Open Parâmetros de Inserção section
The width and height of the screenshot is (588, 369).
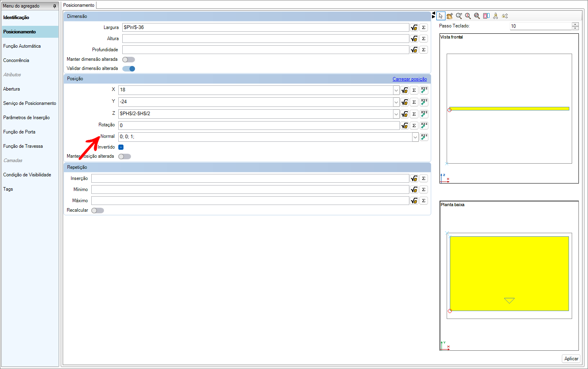tap(27, 118)
